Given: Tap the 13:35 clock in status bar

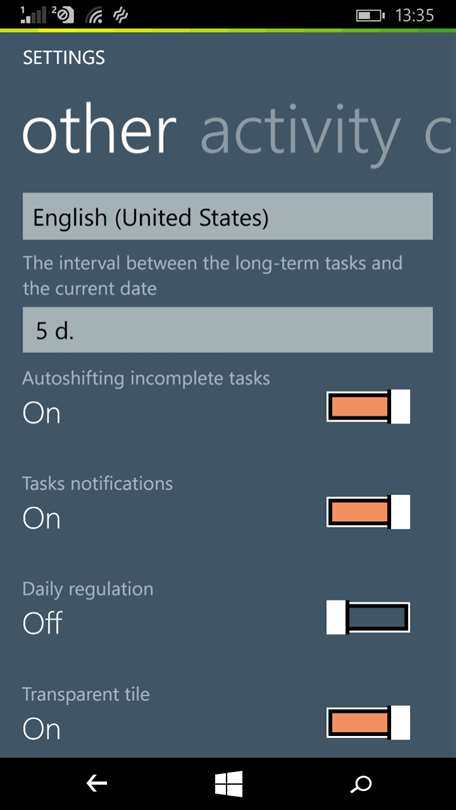Looking at the screenshot, I should [x=415, y=15].
